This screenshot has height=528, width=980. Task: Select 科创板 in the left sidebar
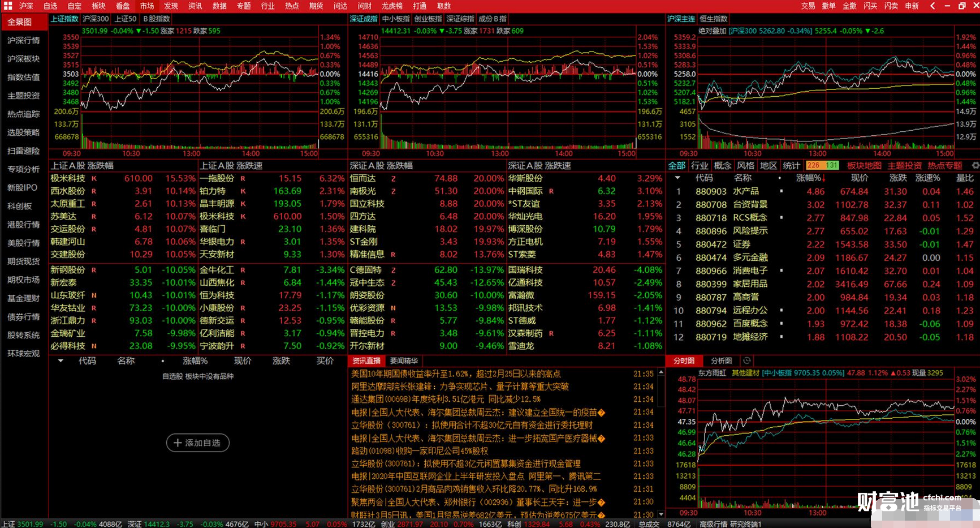coord(20,206)
